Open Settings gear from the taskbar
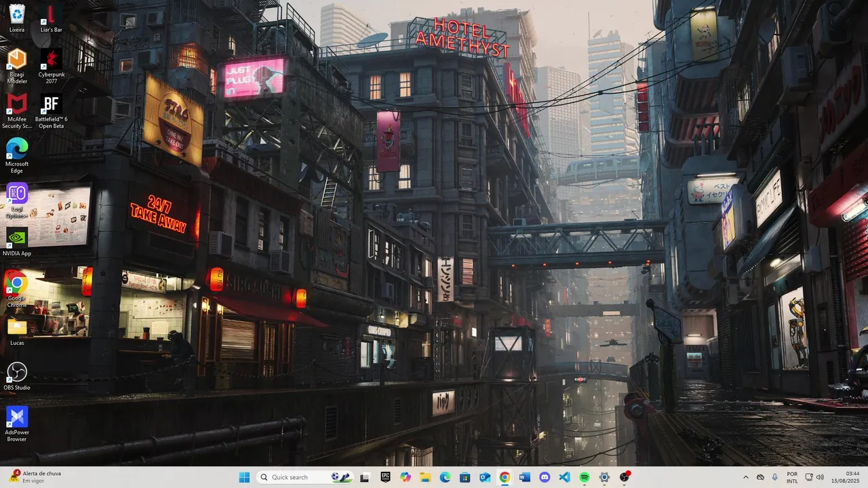868x488 pixels. (x=604, y=477)
